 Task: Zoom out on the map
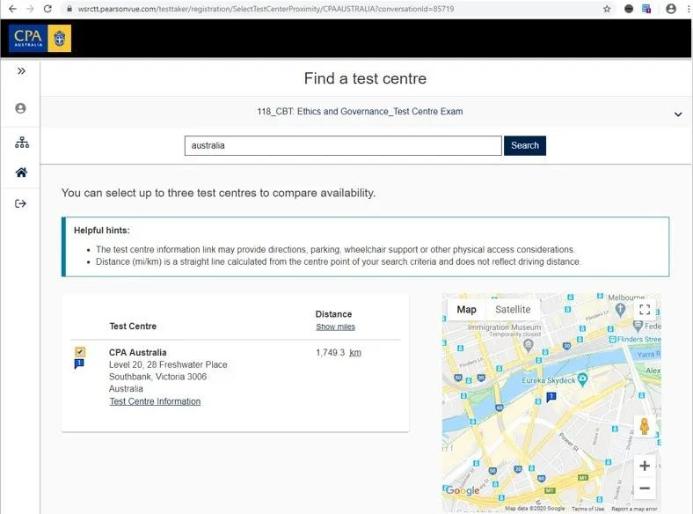[644, 488]
